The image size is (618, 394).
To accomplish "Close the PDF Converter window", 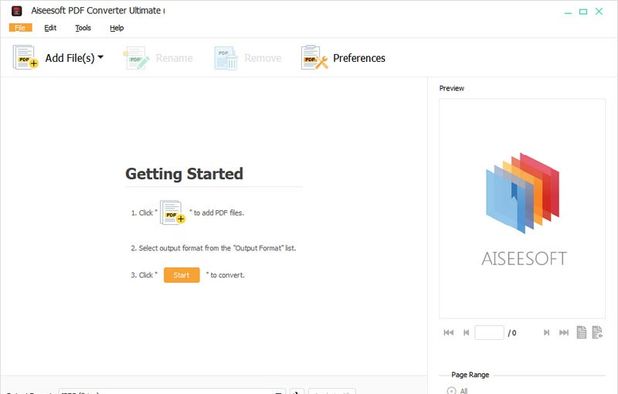I will pos(599,11).
